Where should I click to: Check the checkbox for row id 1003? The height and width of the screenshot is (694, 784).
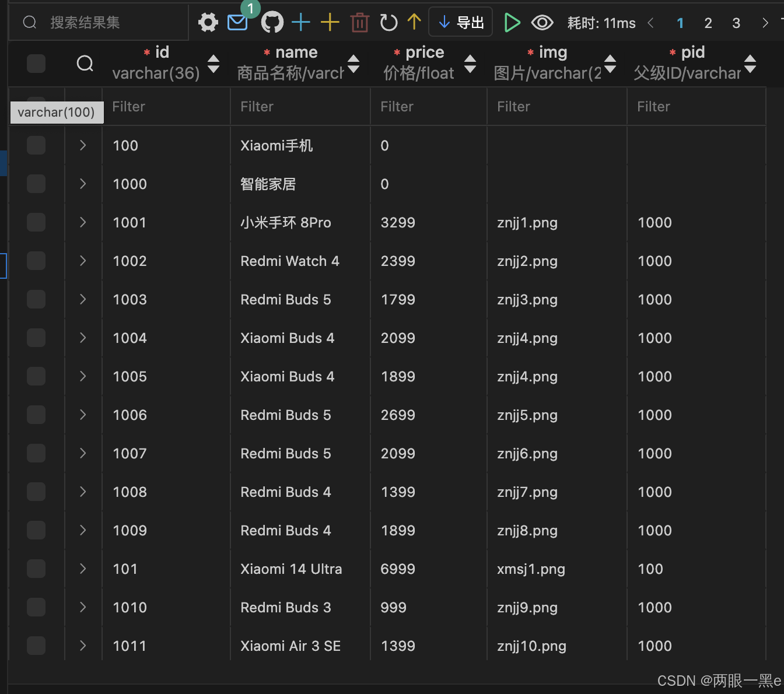pyautogui.click(x=36, y=299)
